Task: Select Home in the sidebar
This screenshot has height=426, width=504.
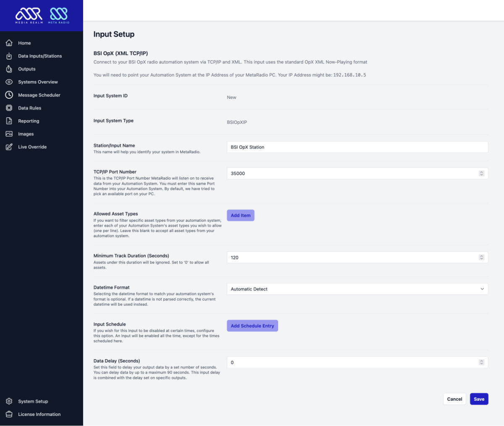Action: (24, 43)
